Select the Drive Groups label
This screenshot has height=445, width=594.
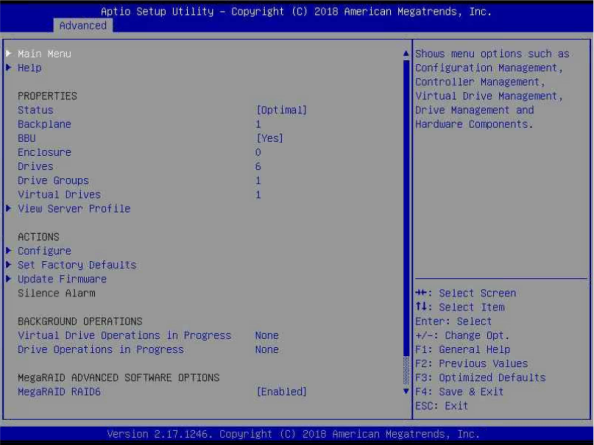click(53, 181)
